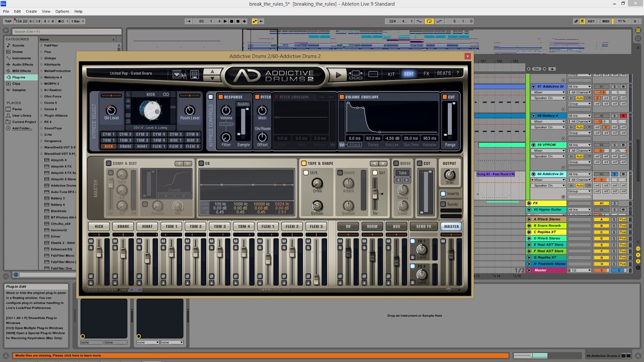Click the saturation Thr slider
This screenshot has height=362, width=644.
375,194
